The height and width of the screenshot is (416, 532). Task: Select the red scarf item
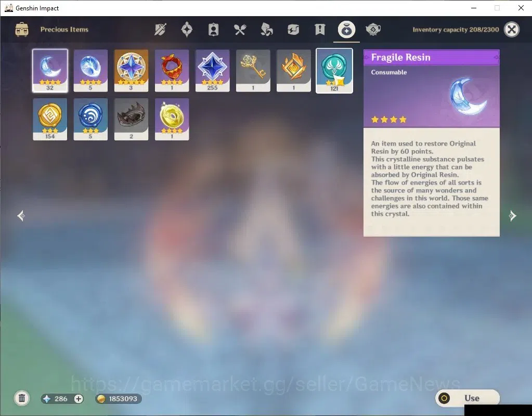click(x=172, y=71)
